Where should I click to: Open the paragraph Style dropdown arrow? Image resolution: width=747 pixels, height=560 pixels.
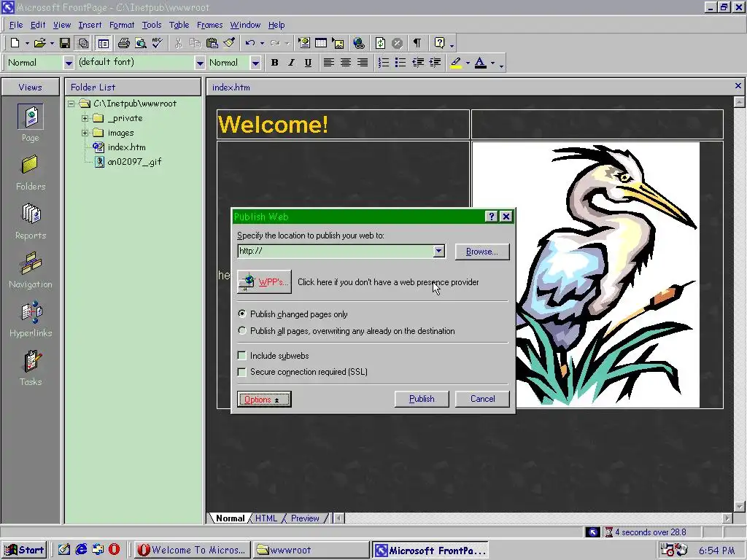[x=69, y=63]
